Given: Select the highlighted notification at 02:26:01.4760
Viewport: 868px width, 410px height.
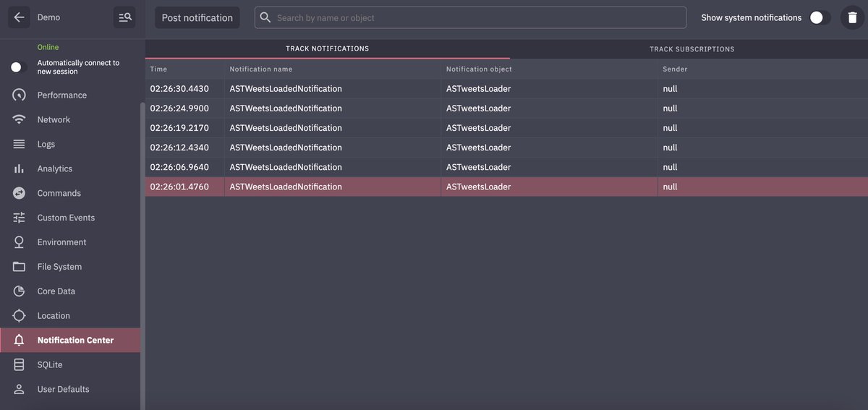Looking at the screenshot, I should (506, 187).
